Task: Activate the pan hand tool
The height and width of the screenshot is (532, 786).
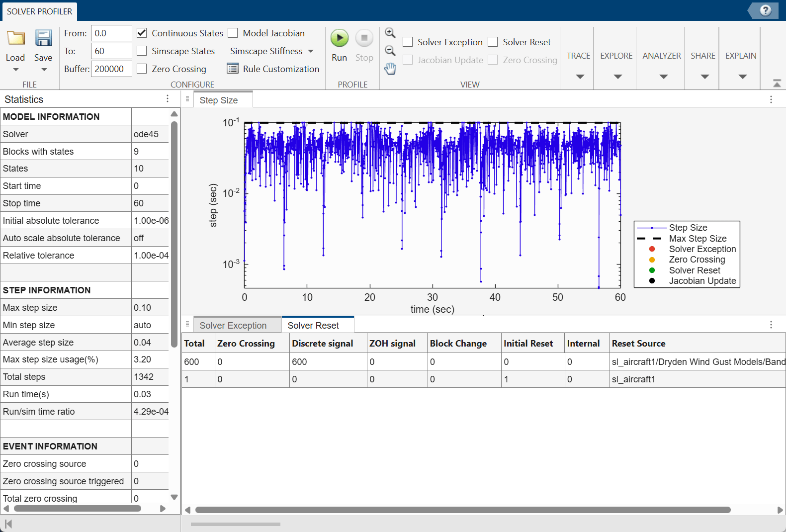Action: [x=390, y=69]
